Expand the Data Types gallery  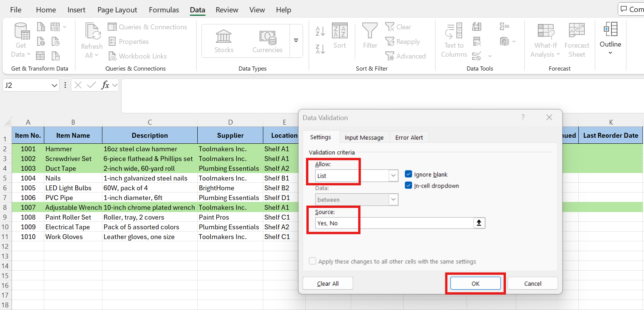296,41
